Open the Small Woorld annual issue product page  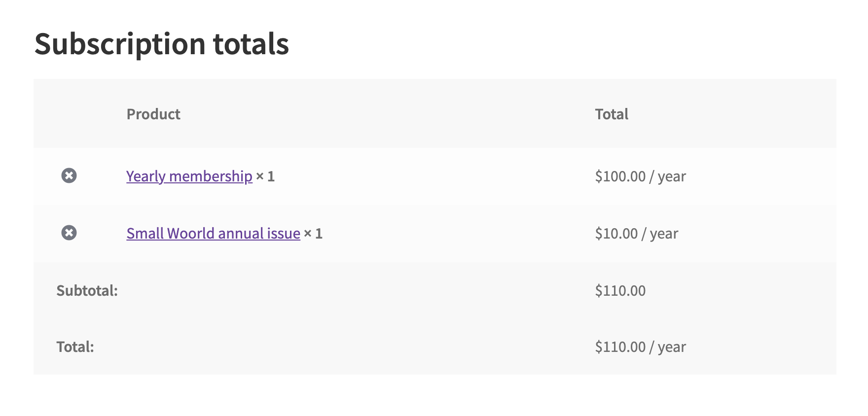pyautogui.click(x=213, y=233)
